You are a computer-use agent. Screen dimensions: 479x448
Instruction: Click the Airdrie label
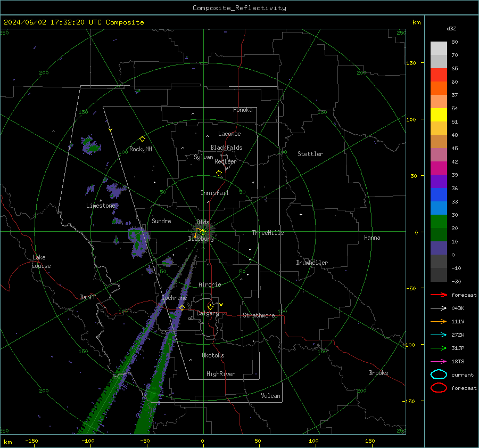[x=210, y=284]
